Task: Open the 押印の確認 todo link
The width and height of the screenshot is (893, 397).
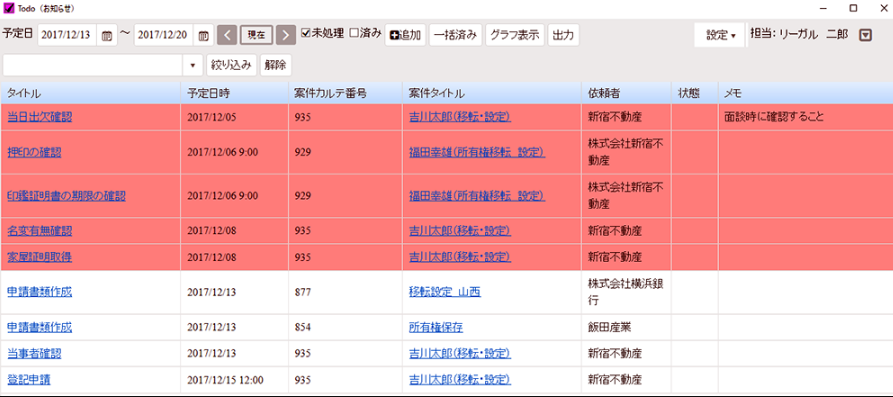Action: tap(34, 152)
